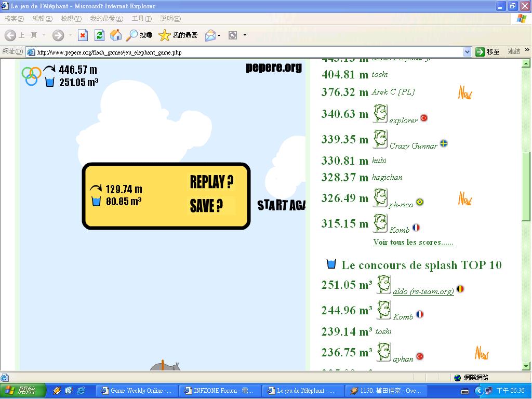Click aldo's avatar icon in splash list
The height and width of the screenshot is (399, 532).
click(x=384, y=284)
